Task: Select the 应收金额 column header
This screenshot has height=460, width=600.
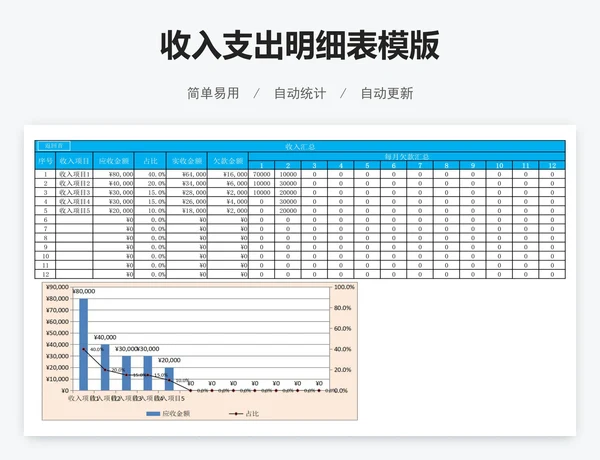Action: click(114, 161)
